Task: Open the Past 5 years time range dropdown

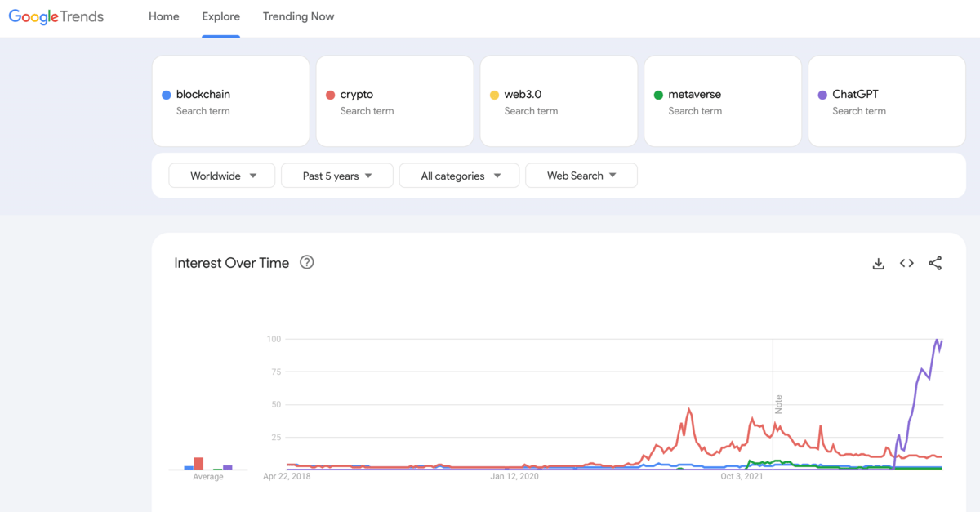Action: pyautogui.click(x=336, y=176)
